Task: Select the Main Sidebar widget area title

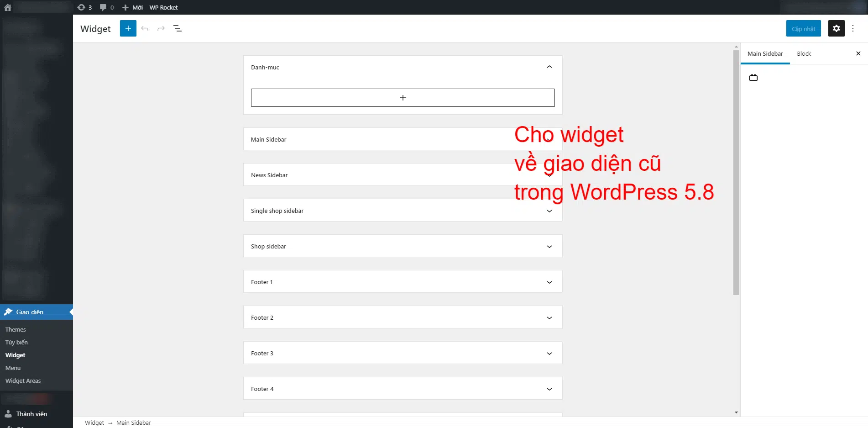Action: point(268,139)
